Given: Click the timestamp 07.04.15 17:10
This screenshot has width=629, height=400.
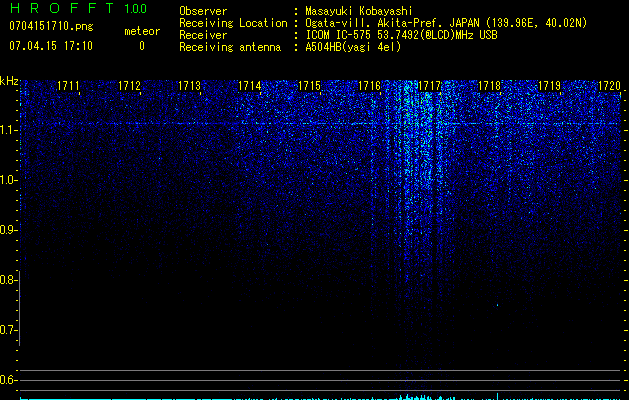Looking at the screenshot, I should [x=51, y=46].
